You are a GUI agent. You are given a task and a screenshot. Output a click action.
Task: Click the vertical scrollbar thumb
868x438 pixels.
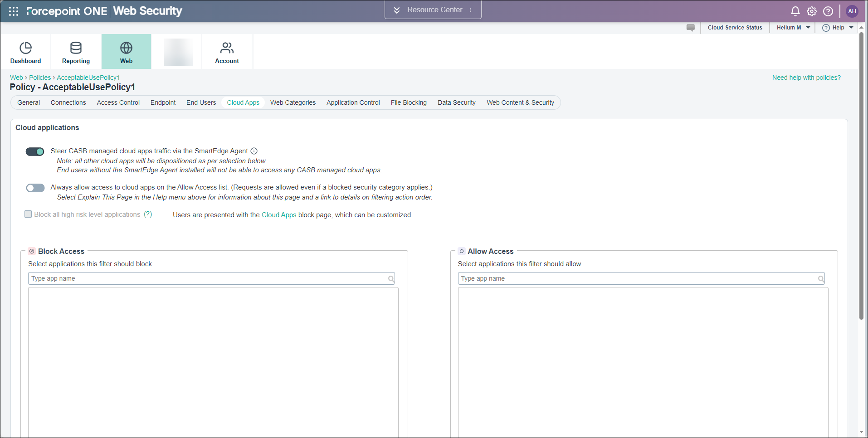[x=861, y=176]
